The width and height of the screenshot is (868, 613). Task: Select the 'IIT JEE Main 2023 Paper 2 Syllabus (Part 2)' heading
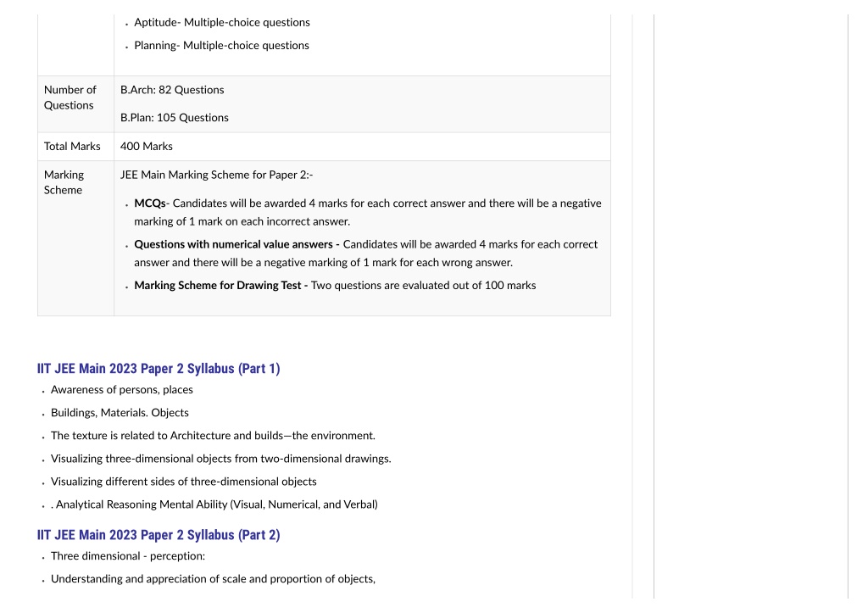pyautogui.click(x=159, y=535)
